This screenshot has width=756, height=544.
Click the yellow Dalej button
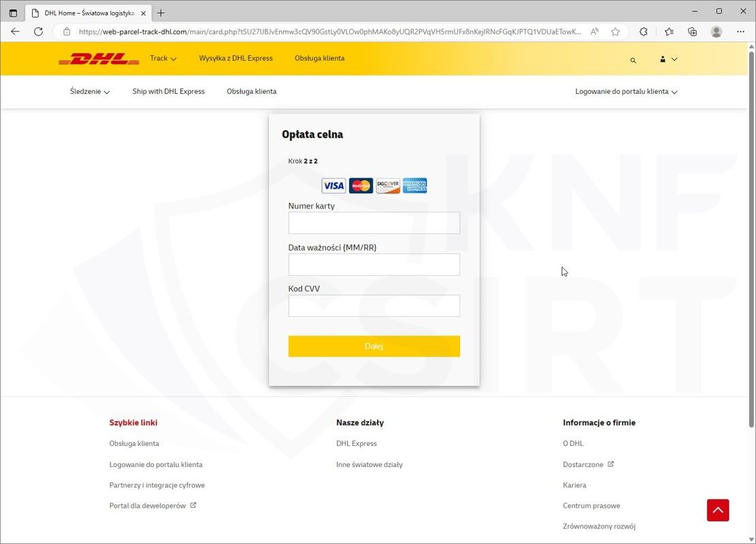(x=374, y=346)
